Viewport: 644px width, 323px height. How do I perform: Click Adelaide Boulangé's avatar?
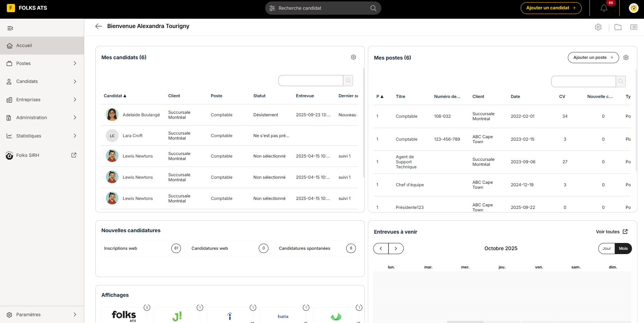[112, 115]
